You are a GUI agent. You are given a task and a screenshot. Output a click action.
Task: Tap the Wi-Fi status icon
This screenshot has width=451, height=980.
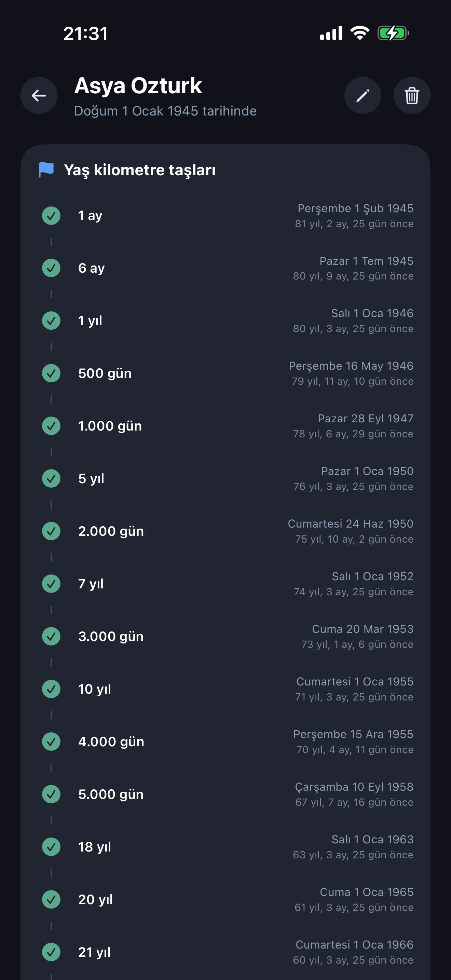click(x=360, y=33)
